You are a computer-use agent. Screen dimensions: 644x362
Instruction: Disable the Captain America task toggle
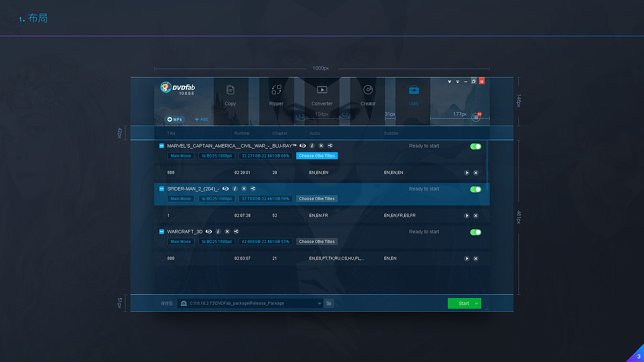[x=476, y=146]
